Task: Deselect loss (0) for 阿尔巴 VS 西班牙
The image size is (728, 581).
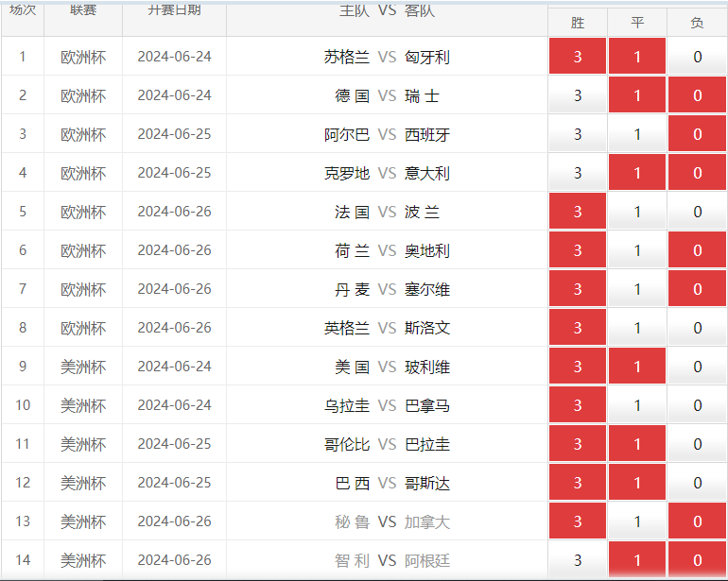Action: 697,133
